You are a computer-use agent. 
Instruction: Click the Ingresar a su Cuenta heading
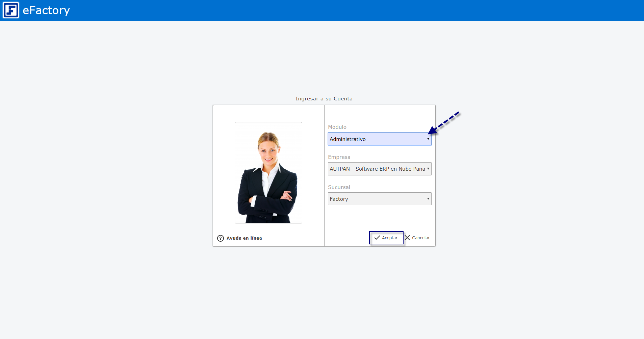[324, 99]
